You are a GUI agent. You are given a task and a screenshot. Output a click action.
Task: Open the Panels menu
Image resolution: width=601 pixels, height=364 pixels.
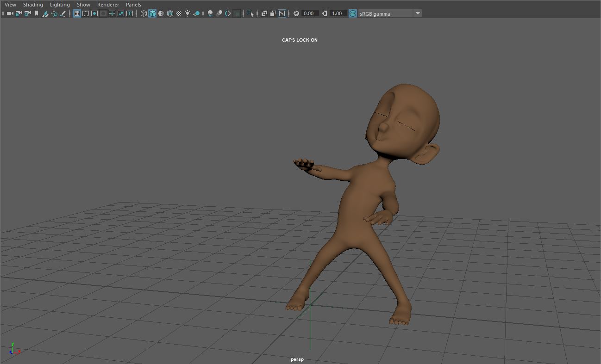133,5
